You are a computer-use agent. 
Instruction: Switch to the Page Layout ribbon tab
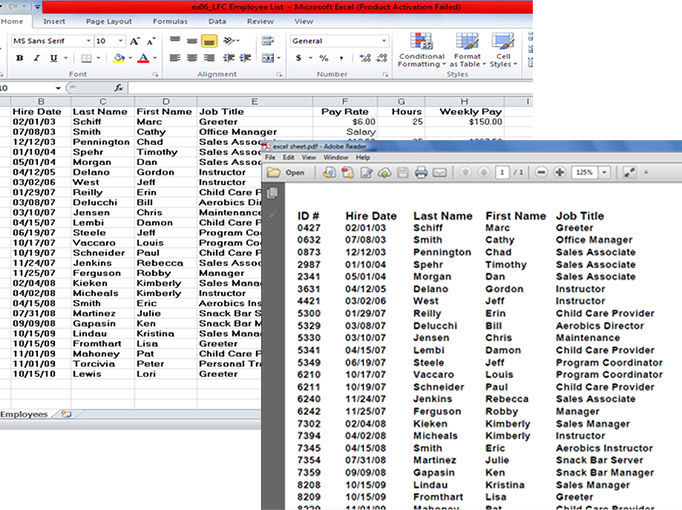[x=108, y=21]
